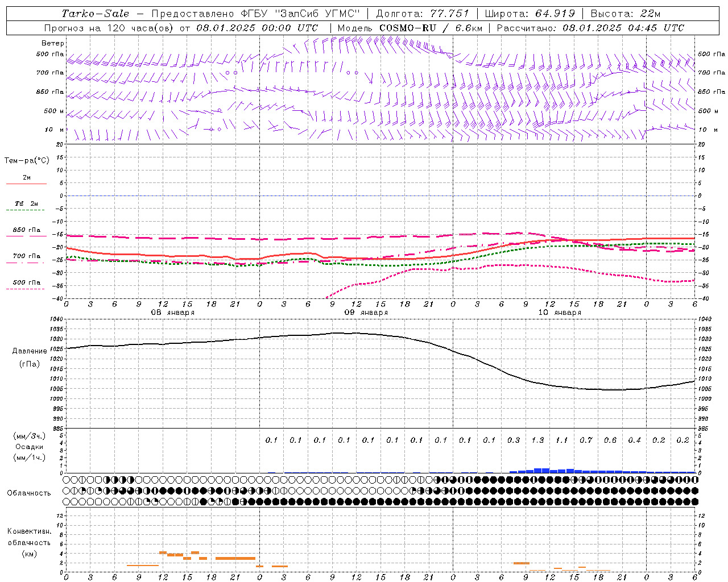Click the Давление (гПа) panel label
Image resolution: width=728 pixels, height=582 pixels.
pyautogui.click(x=30, y=357)
